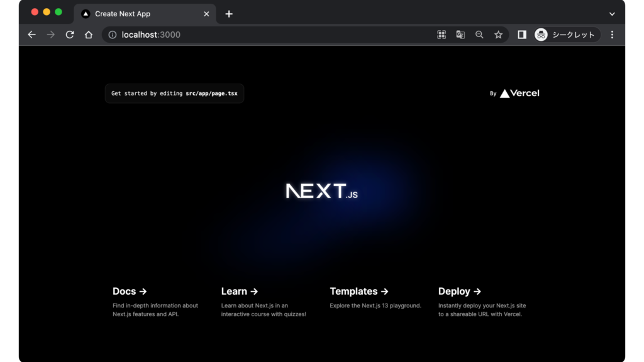
Task: Reload the localhost page
Action: [x=70, y=35]
